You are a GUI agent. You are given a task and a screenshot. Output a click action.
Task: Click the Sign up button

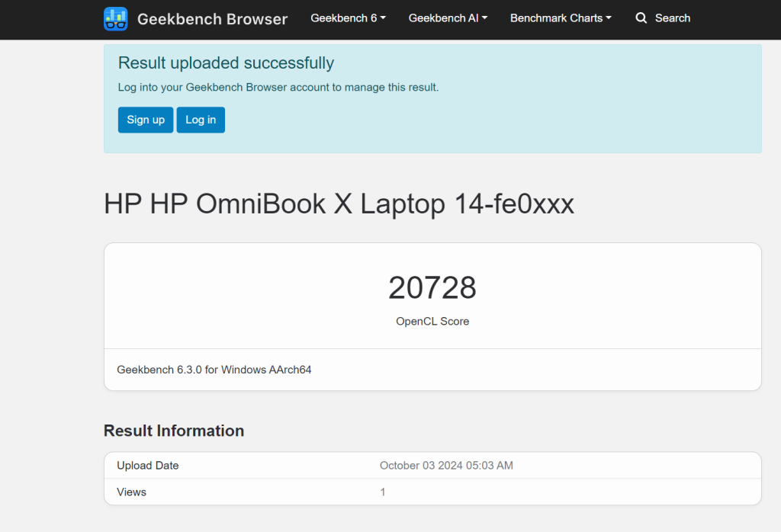coord(145,120)
